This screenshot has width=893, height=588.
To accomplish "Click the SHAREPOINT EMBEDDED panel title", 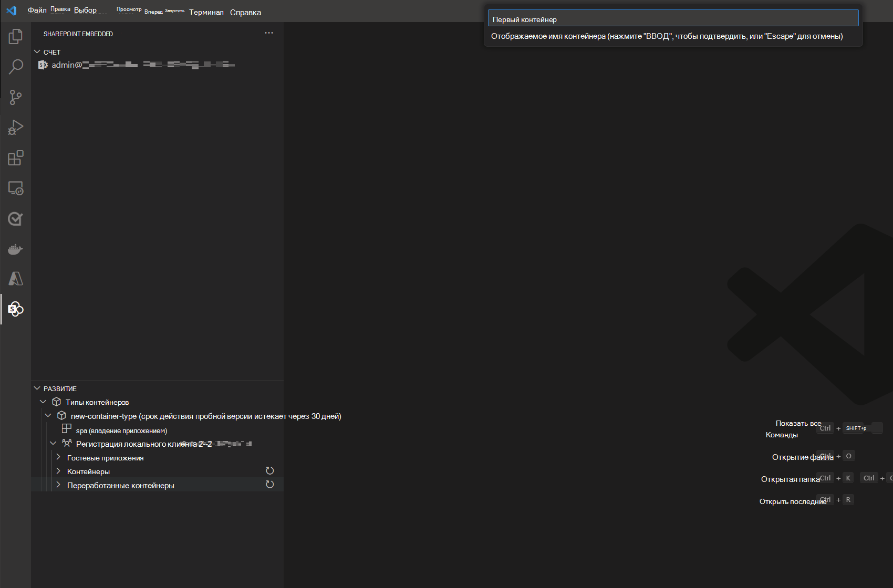I will tap(78, 34).
